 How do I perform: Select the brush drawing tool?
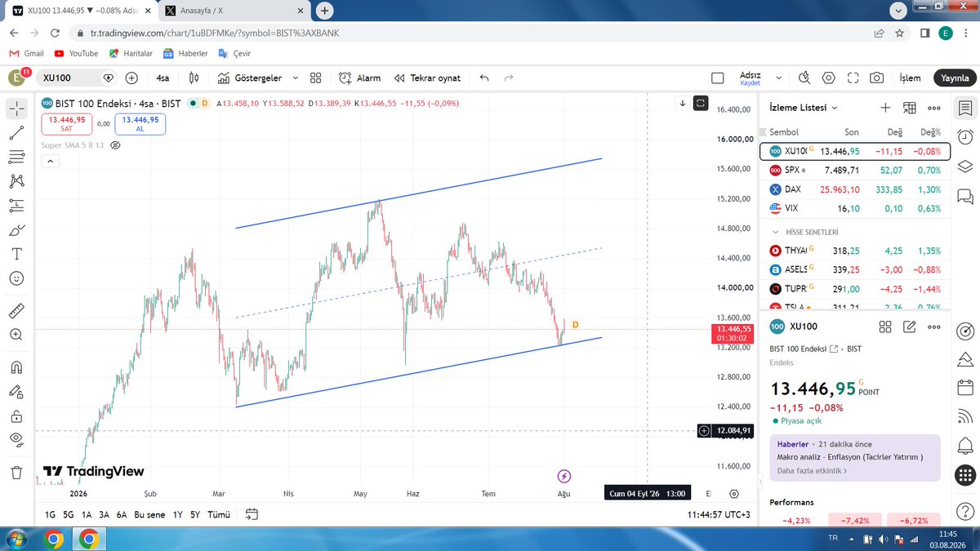(x=16, y=230)
